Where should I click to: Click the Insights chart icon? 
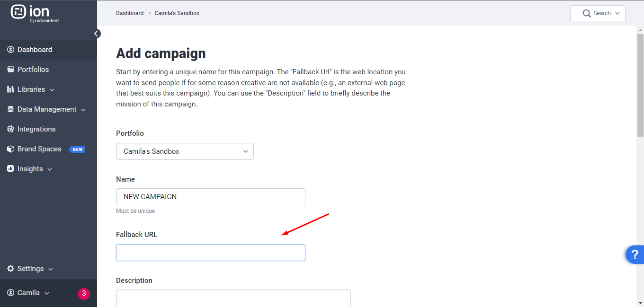click(10, 169)
